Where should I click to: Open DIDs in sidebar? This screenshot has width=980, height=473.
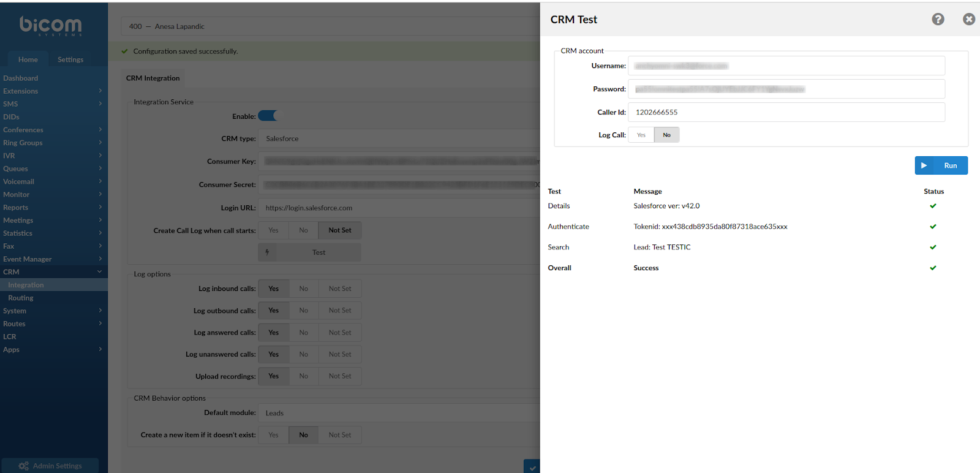point(53,117)
